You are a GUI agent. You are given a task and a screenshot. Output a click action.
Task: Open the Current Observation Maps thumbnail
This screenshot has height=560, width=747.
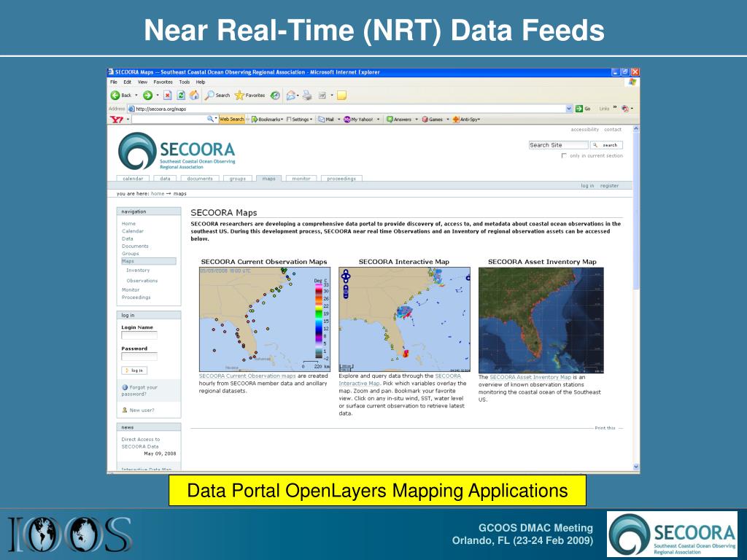[264, 319]
